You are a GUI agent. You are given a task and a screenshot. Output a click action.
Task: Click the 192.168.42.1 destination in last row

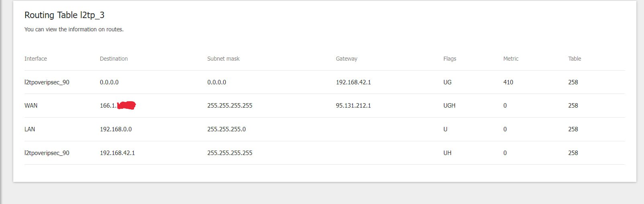117,153
